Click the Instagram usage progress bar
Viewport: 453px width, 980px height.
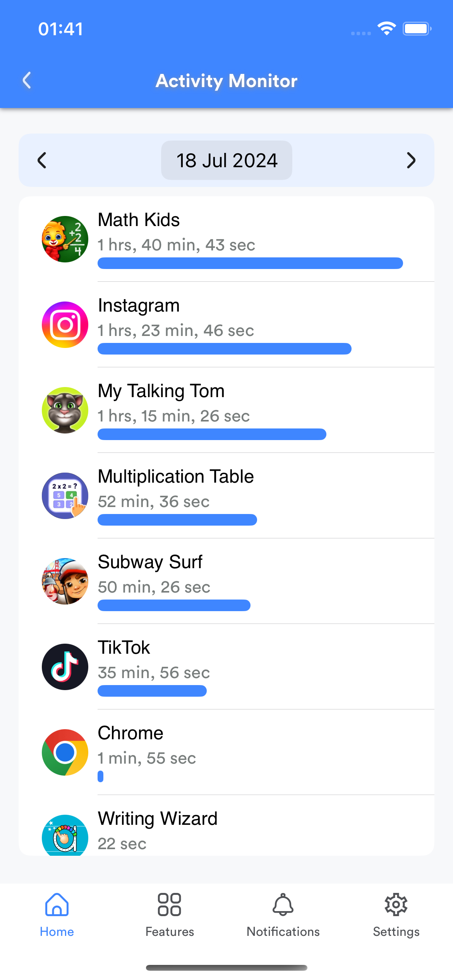click(225, 349)
